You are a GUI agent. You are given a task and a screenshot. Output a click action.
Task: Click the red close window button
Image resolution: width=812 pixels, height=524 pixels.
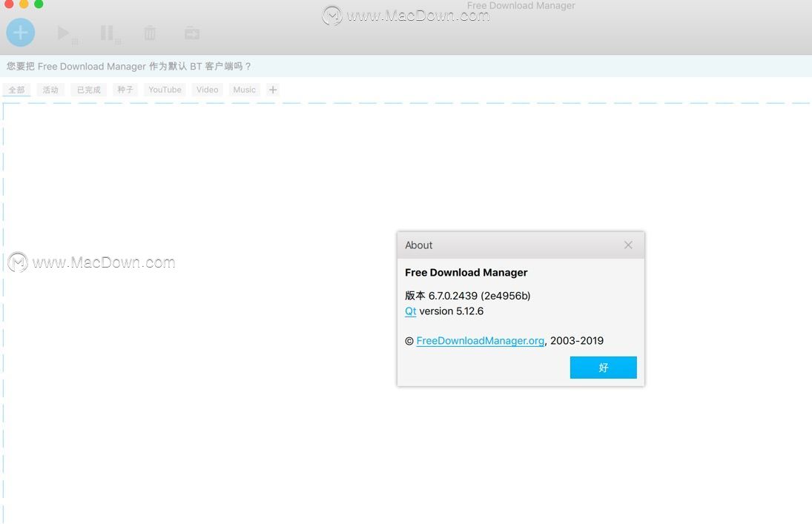click(x=8, y=4)
